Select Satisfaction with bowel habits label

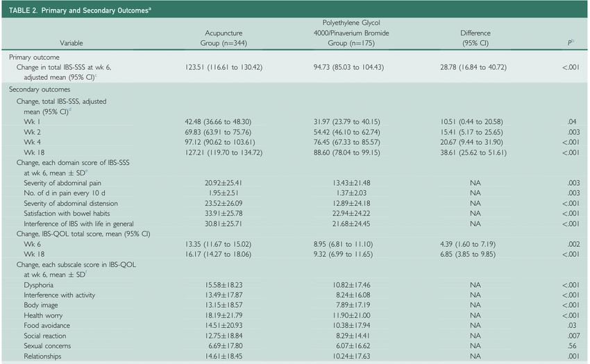67,214
